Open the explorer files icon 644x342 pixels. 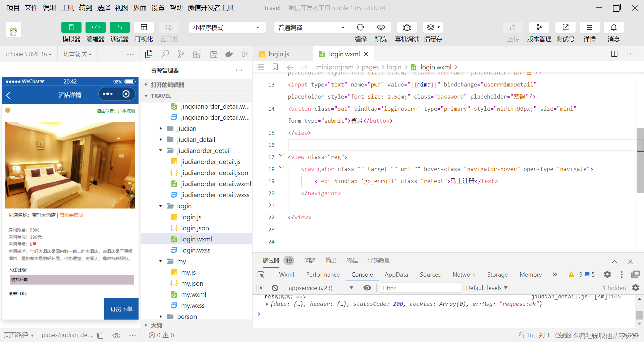click(149, 54)
